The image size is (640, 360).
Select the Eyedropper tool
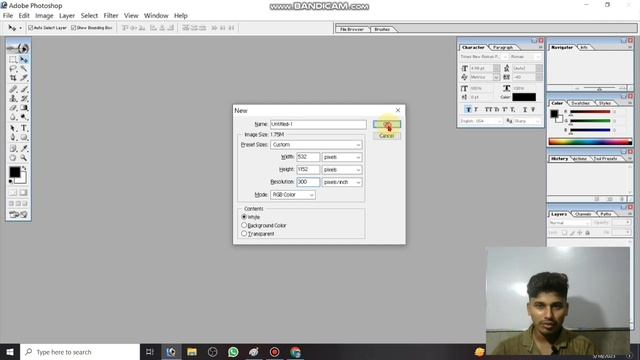click(x=24, y=149)
